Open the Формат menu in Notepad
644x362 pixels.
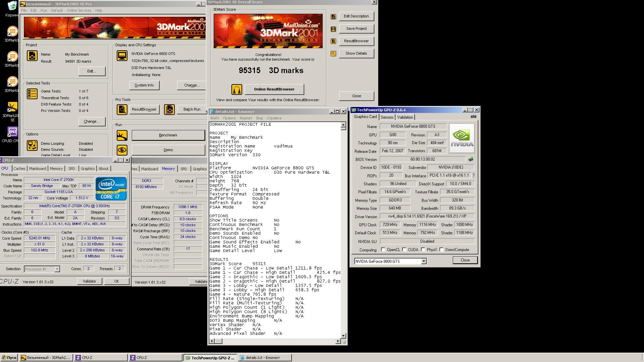click(x=246, y=118)
